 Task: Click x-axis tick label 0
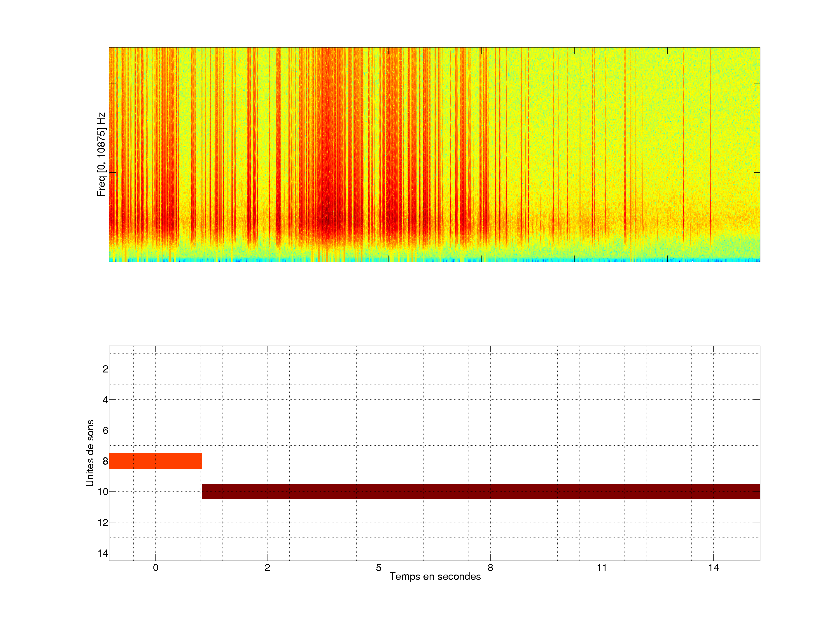(155, 568)
